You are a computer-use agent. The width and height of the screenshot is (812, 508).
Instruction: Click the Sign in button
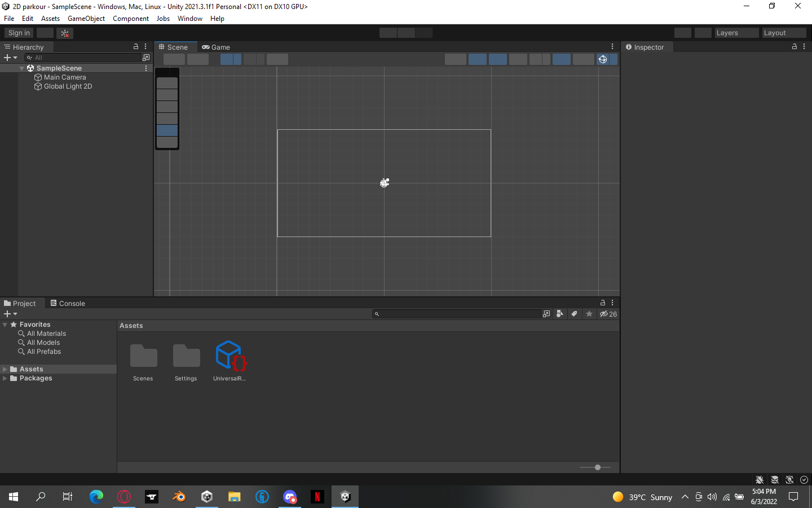coord(19,33)
